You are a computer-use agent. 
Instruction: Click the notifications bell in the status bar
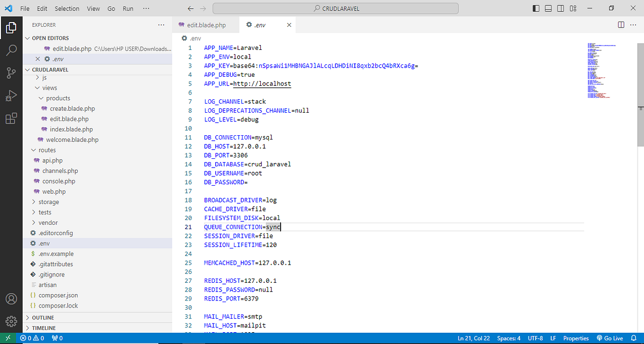click(633, 338)
